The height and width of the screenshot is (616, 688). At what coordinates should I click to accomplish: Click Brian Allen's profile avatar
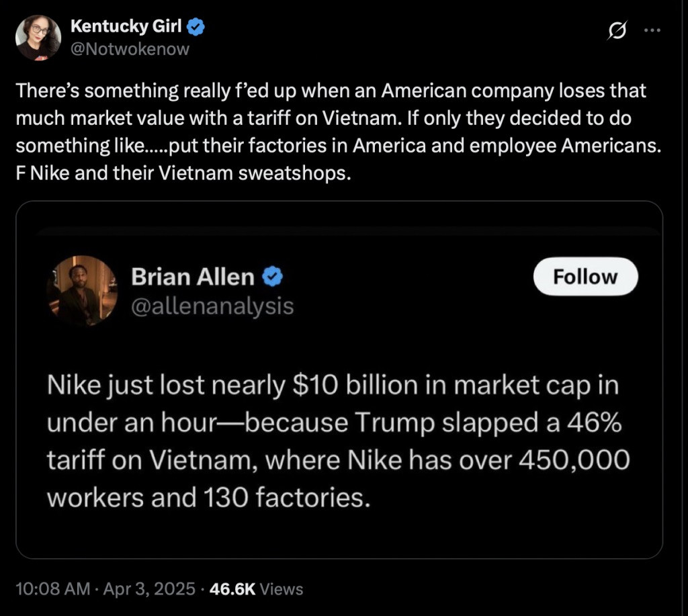click(x=84, y=290)
